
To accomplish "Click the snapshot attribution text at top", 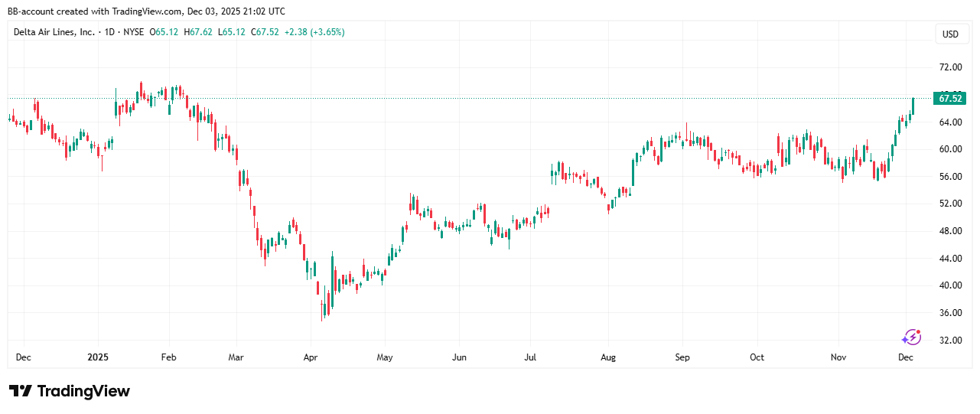I will (x=146, y=11).
